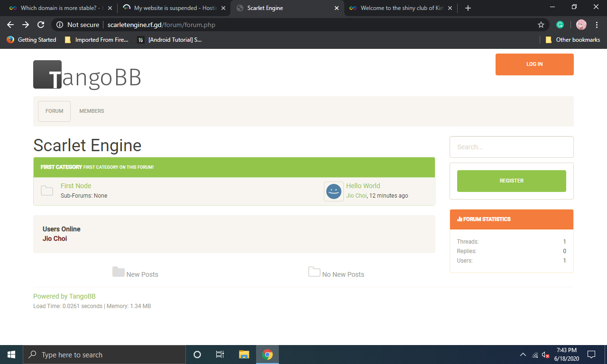Close the 'Which domain is more stable' tab

point(110,8)
